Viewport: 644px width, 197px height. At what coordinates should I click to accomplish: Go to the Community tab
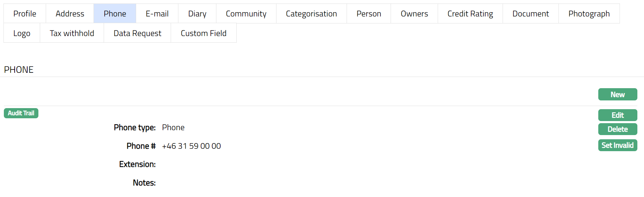(246, 14)
